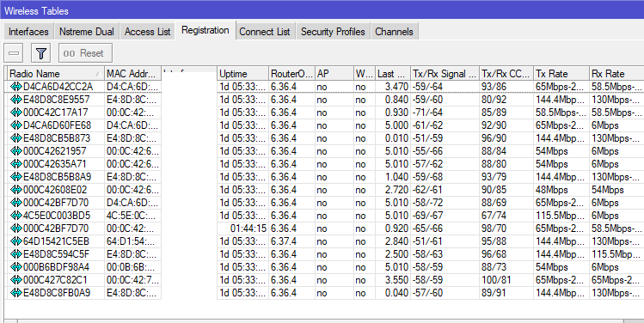The height and width of the screenshot is (323, 644).
Task: Click the RouterOS version column header
Action: [x=291, y=74]
